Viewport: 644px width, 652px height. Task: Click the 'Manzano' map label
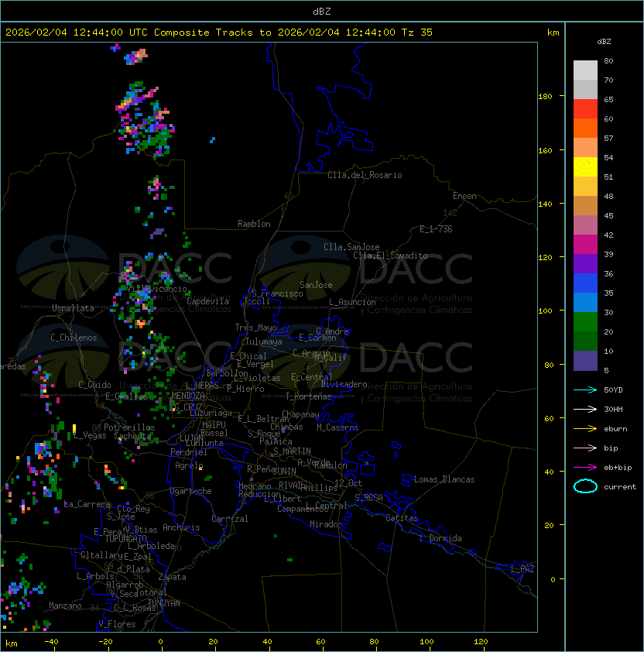click(x=65, y=606)
